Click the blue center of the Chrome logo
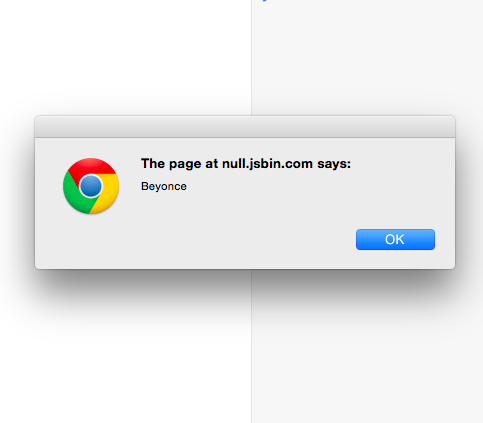 [91, 186]
